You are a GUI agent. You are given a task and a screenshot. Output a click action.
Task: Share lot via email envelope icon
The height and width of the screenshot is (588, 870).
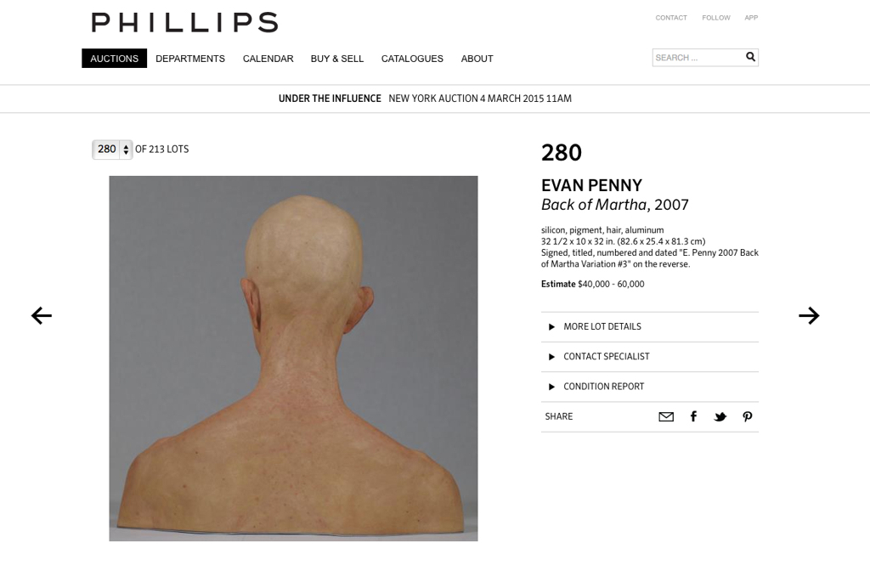[666, 416]
